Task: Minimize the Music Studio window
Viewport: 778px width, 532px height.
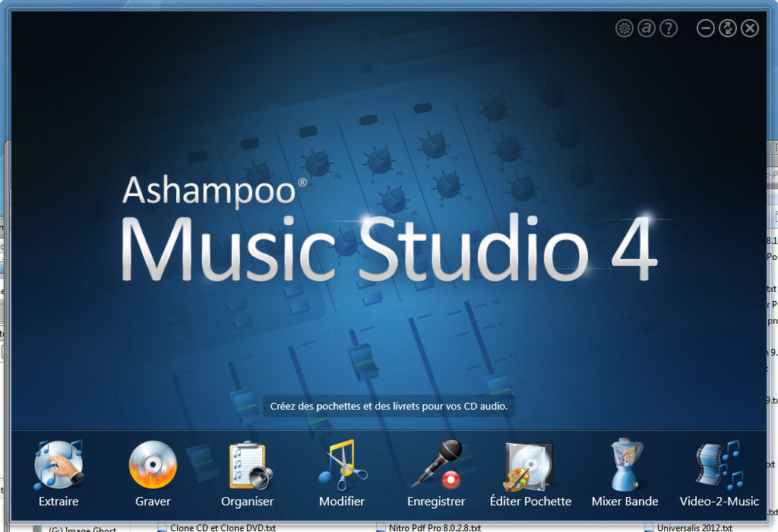Action: [706, 28]
